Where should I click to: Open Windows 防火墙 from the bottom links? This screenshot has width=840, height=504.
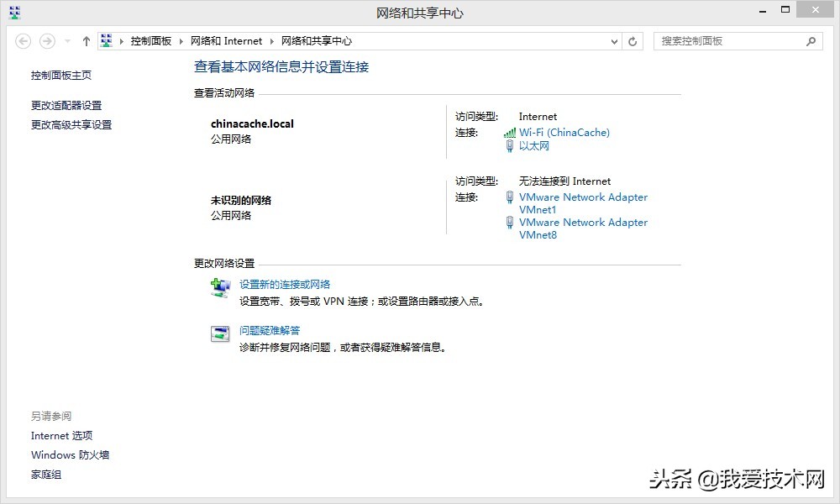coord(70,454)
